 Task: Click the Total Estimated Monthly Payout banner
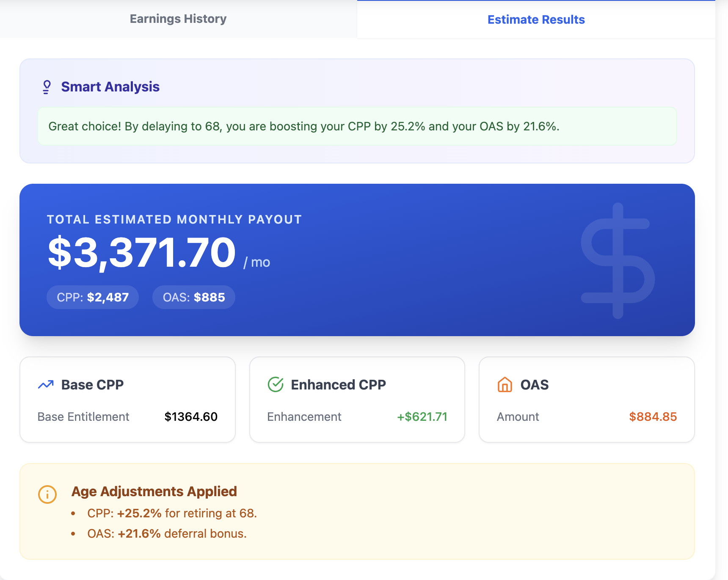357,259
